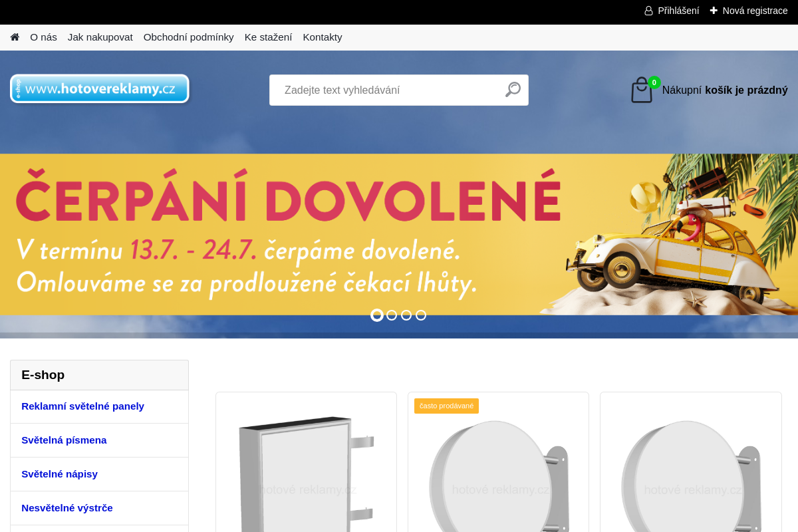
Task: Open the Světelné nápisy category
Action: tap(100, 474)
